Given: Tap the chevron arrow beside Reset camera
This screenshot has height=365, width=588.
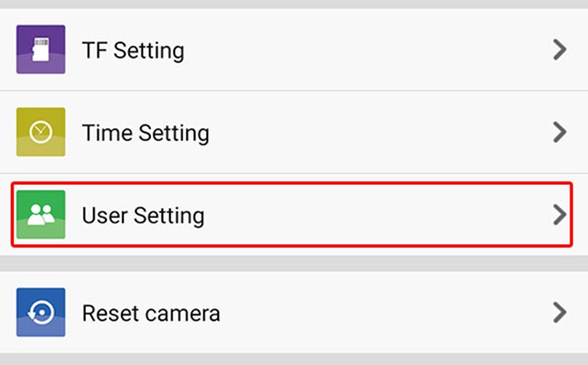Looking at the screenshot, I should (559, 313).
